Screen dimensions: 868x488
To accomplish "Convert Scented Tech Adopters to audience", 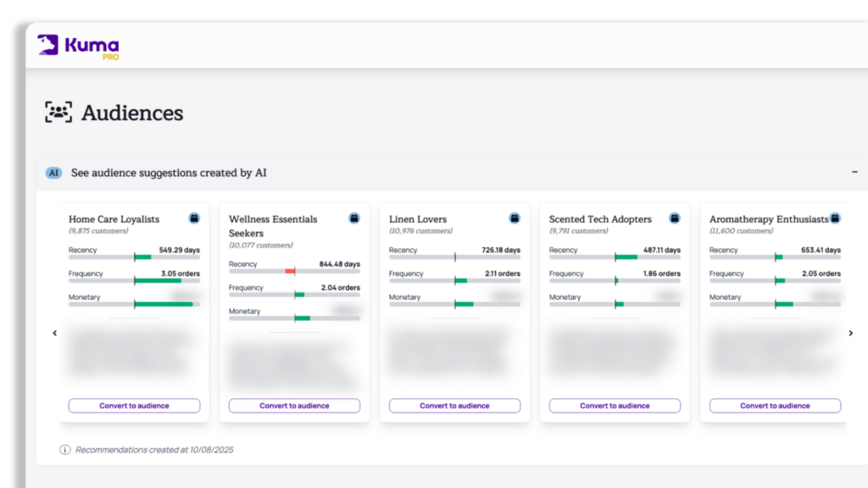I will [615, 406].
